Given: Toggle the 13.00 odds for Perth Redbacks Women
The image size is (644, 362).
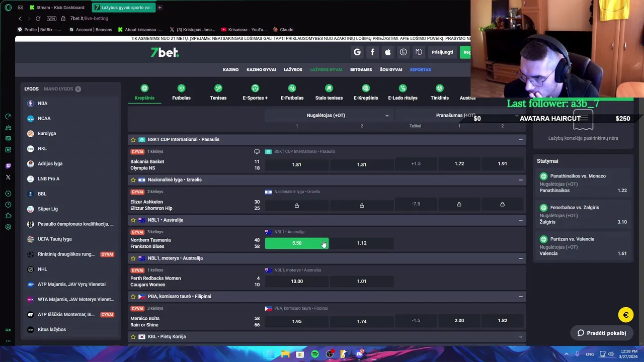Looking at the screenshot, I should click(x=297, y=282).
